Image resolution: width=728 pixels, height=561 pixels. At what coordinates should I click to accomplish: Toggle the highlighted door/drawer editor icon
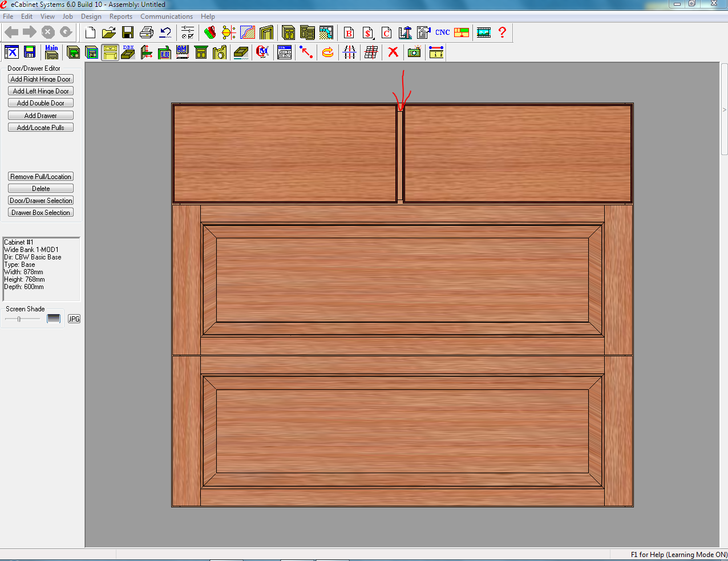click(x=110, y=52)
